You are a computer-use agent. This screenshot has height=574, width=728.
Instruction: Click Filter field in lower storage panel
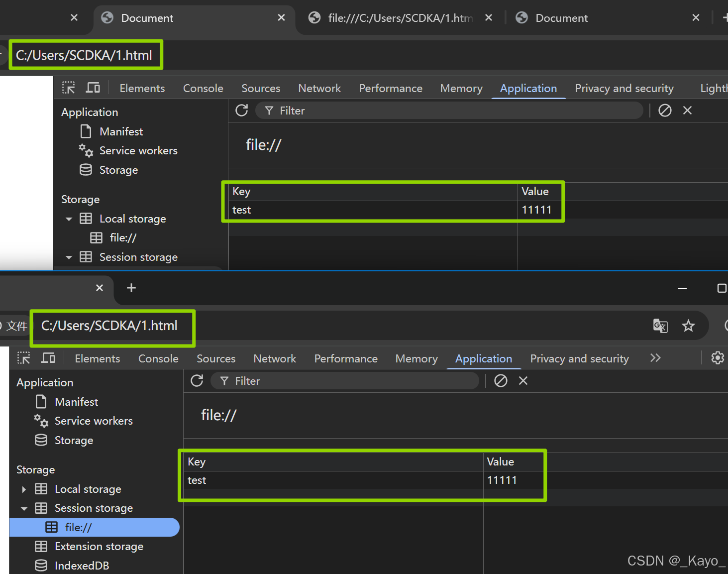tap(345, 381)
